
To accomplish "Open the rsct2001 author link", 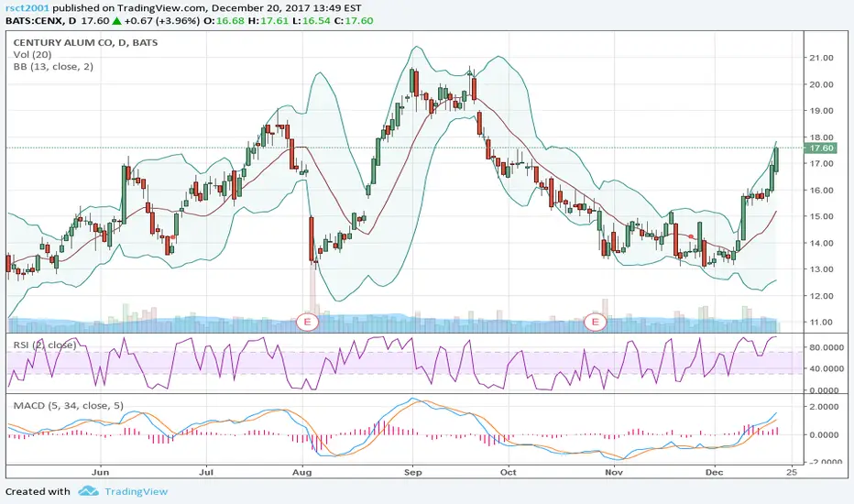I will click(27, 8).
